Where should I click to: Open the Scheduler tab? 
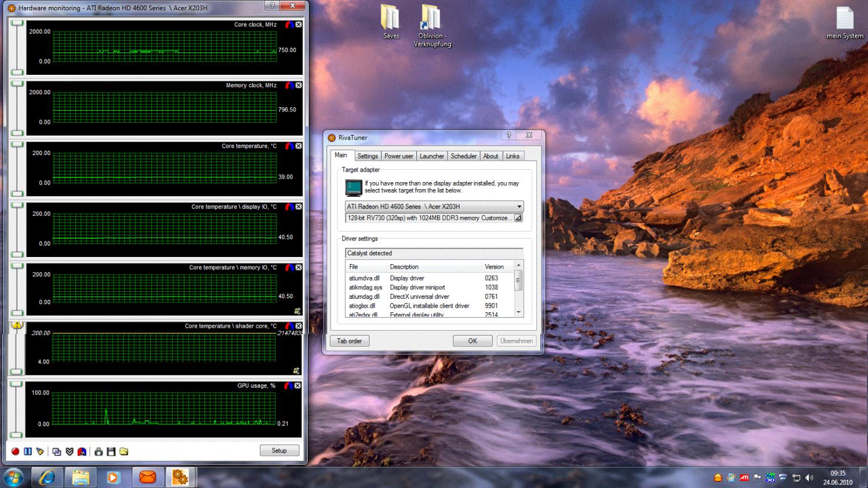(x=463, y=156)
